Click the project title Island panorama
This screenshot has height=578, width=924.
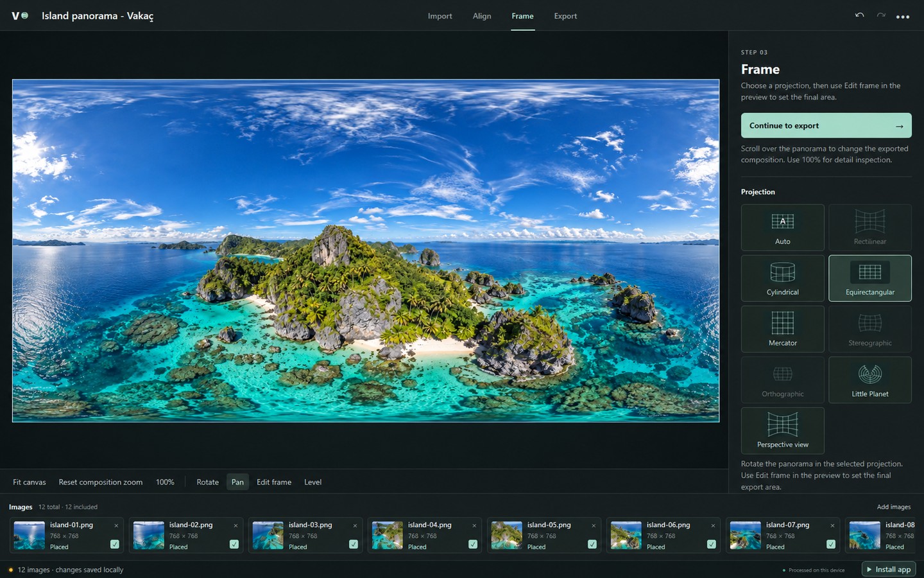pyautogui.click(x=98, y=15)
